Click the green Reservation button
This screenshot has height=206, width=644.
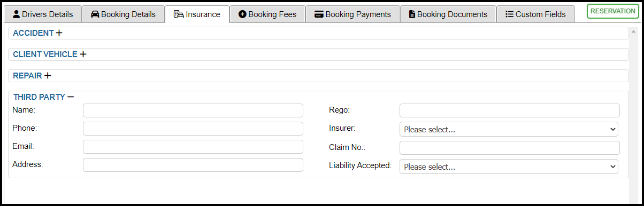point(613,11)
